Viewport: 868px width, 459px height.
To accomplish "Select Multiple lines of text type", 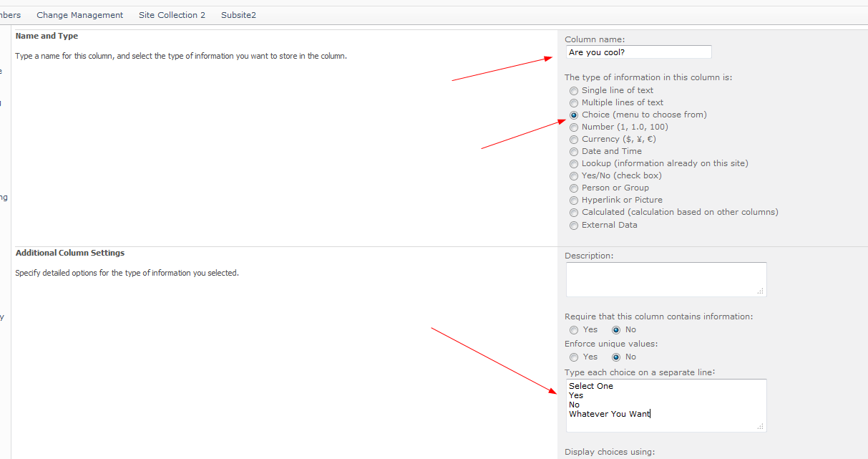I will (x=574, y=103).
